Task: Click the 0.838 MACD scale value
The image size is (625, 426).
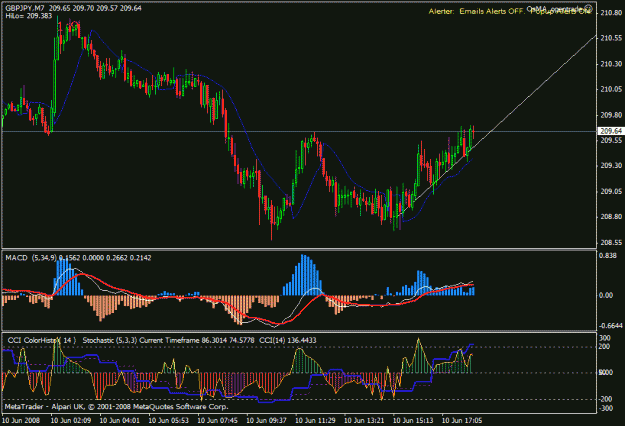Action: tap(607, 255)
